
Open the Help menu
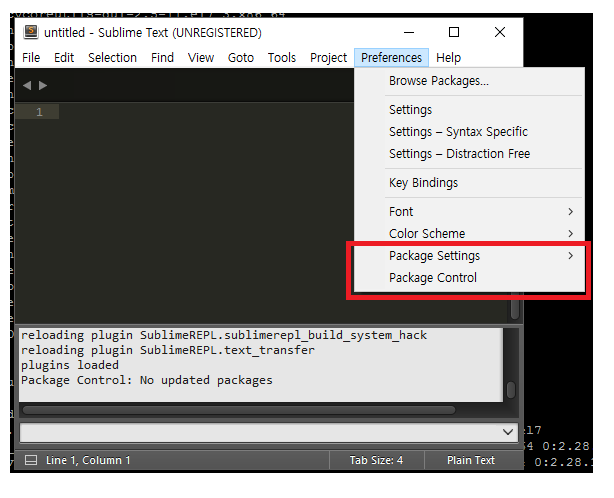pos(448,58)
